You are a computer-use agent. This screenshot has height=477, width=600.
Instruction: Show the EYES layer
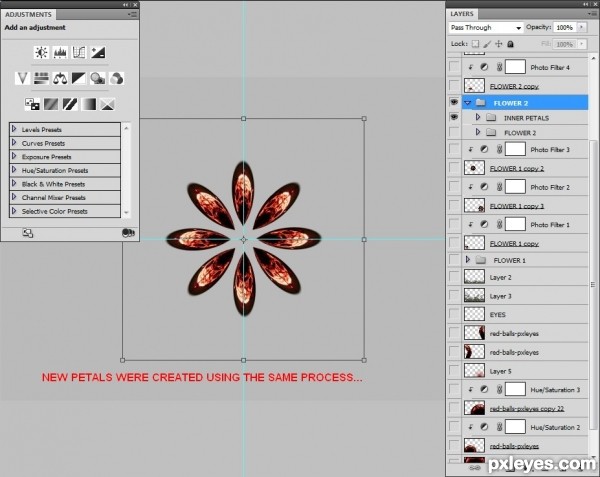tap(454, 314)
